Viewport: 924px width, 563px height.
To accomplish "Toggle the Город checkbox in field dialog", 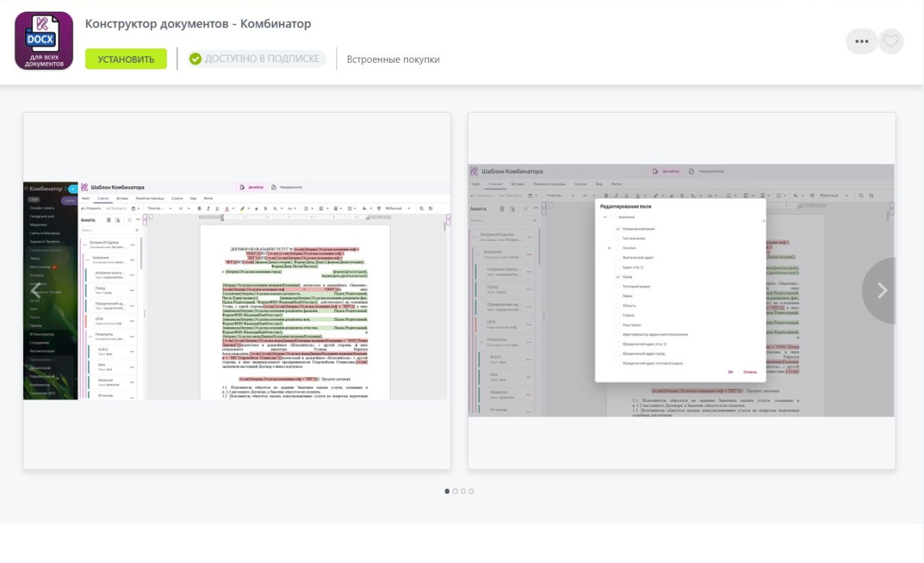I will click(x=618, y=276).
